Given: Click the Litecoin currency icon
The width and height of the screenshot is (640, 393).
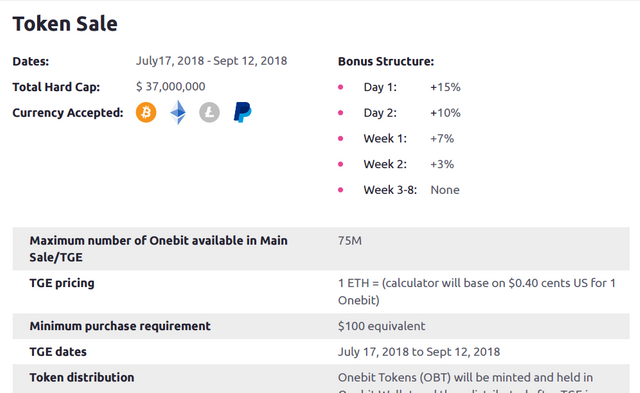Looking at the screenshot, I should tap(209, 112).
